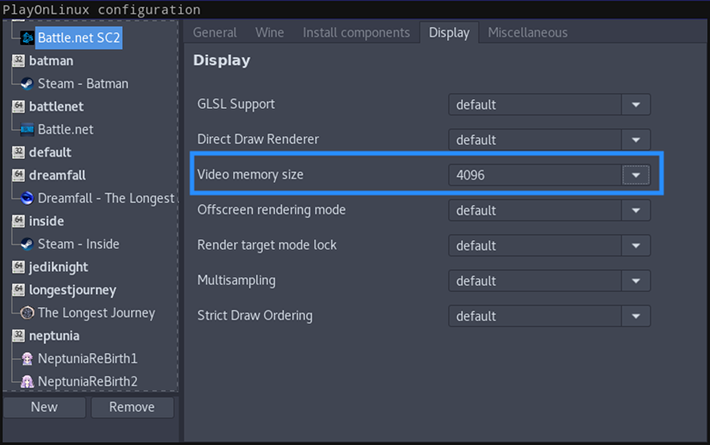
Task: Switch to the Wine tab
Action: coord(269,33)
